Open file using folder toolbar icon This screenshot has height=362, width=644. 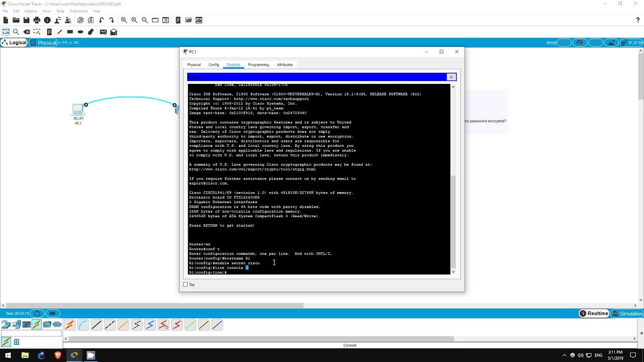click(x=16, y=20)
